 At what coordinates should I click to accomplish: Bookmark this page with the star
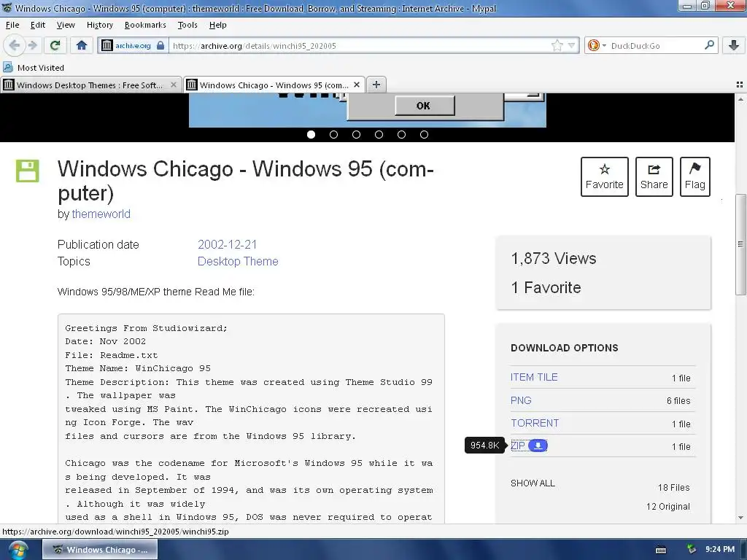(557, 46)
